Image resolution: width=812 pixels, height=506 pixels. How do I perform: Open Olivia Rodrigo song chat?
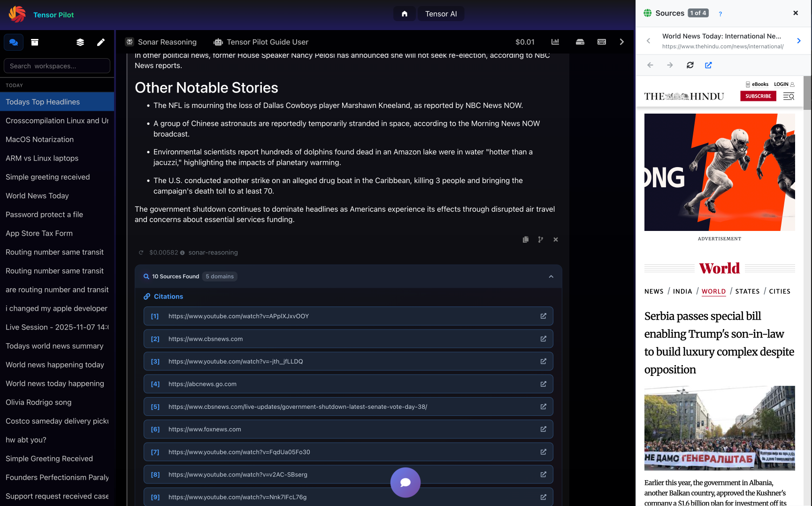click(x=57, y=402)
